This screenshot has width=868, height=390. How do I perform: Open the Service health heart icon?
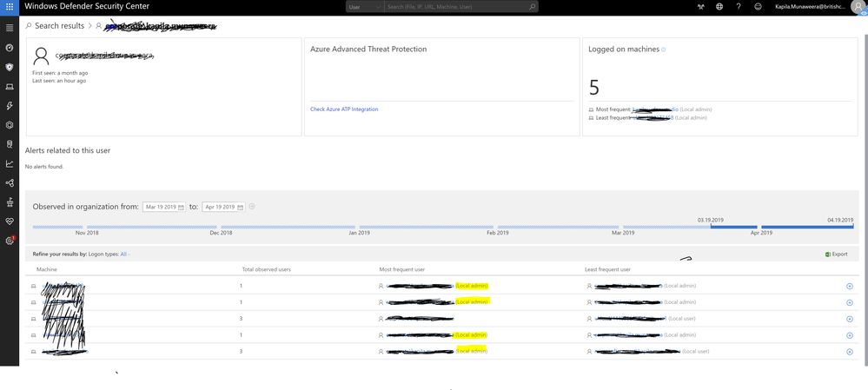tap(10, 221)
